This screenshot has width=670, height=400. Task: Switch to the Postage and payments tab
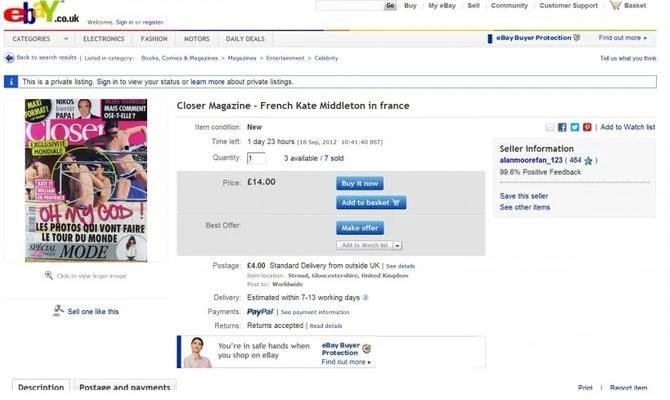click(124, 388)
